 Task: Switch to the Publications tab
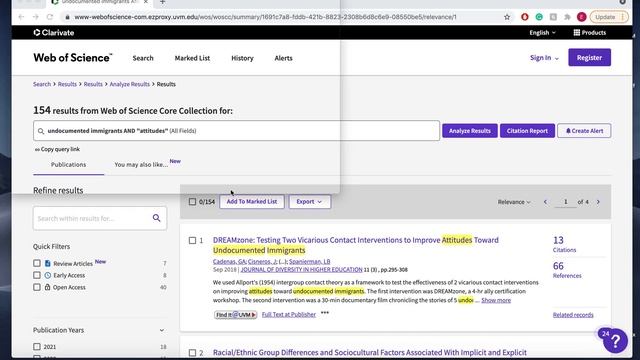click(x=69, y=164)
